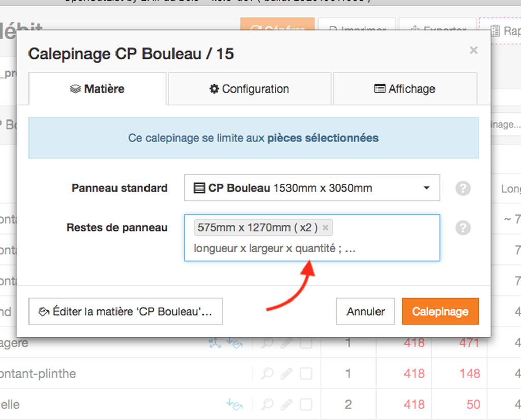521x420 pixels.
Task: Click the pièces sélectionnées info banner
Action: pos(253,138)
